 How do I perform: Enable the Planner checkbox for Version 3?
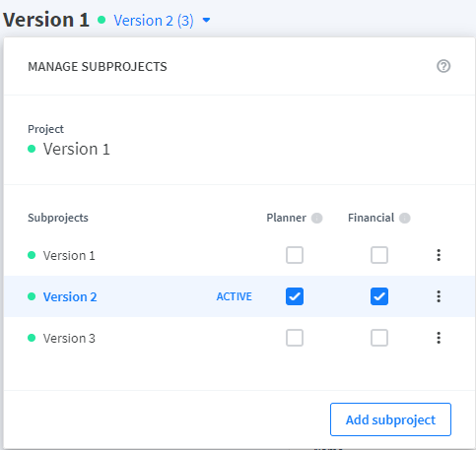coord(295,338)
